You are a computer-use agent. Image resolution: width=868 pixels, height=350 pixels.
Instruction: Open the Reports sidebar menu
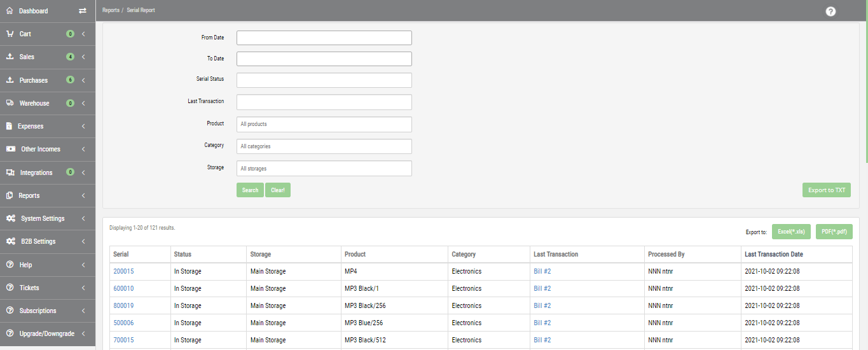[29, 195]
